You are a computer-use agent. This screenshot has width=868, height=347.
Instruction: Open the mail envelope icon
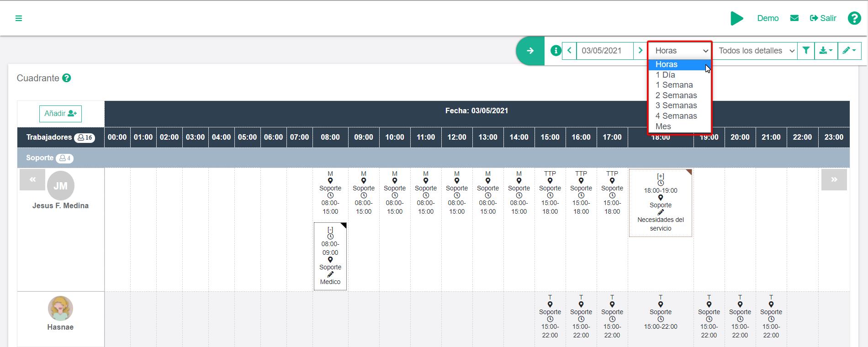point(794,18)
